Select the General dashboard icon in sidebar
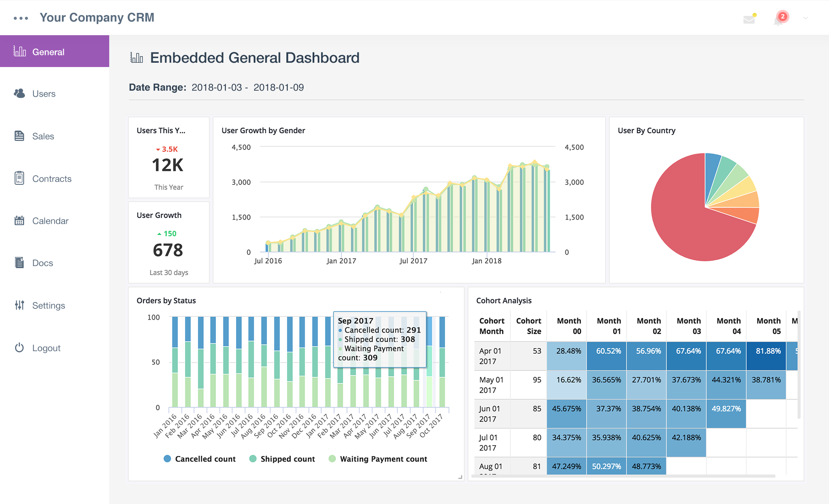This screenshot has height=504, width=829. click(x=19, y=51)
